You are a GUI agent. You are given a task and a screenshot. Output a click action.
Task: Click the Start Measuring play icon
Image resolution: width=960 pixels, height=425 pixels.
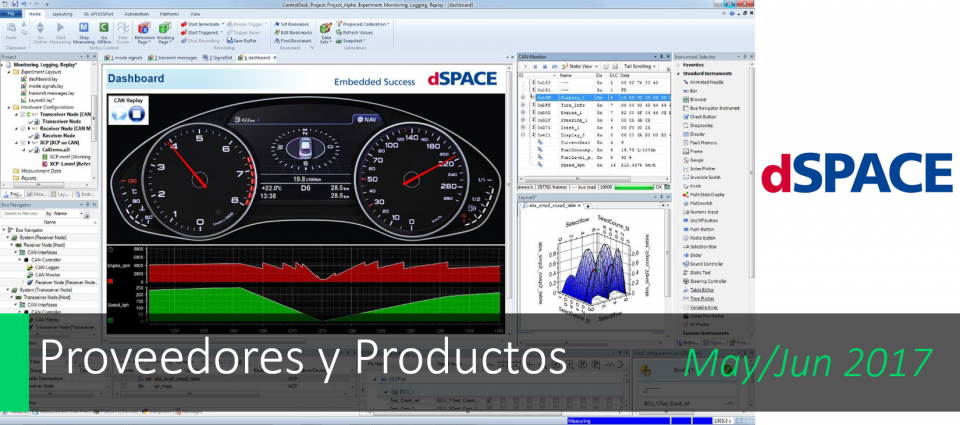(x=61, y=28)
